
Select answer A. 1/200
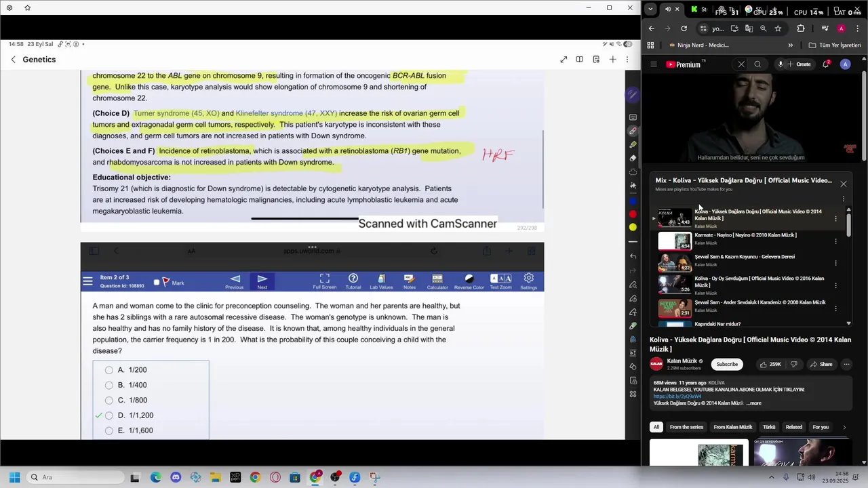point(109,370)
